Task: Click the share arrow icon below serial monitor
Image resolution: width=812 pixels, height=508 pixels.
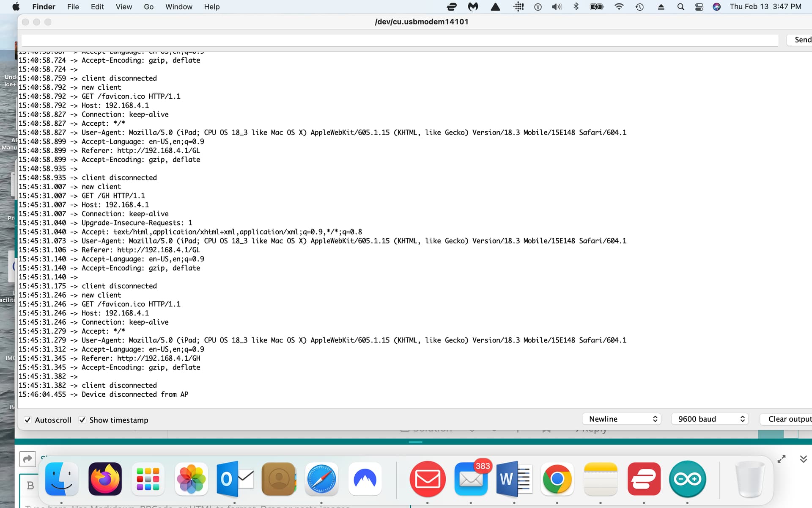Action: [x=27, y=458]
